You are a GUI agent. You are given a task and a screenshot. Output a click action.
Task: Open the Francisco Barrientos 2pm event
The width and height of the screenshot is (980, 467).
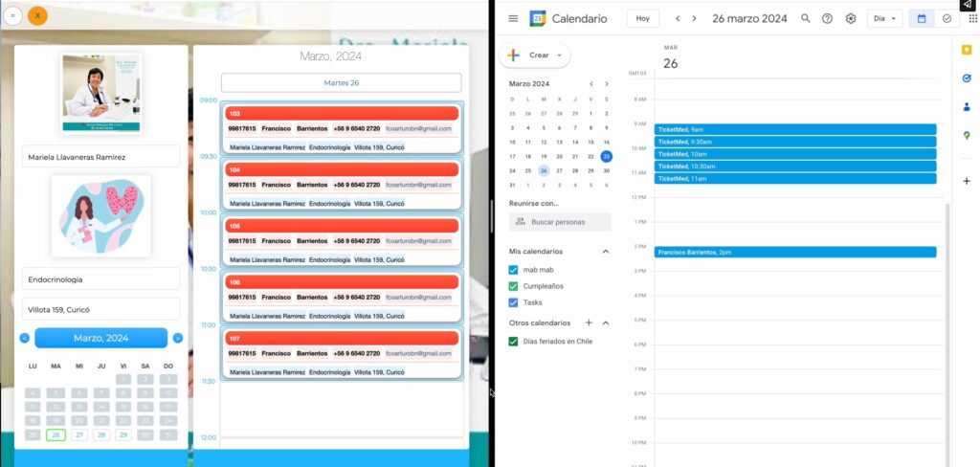tap(794, 252)
